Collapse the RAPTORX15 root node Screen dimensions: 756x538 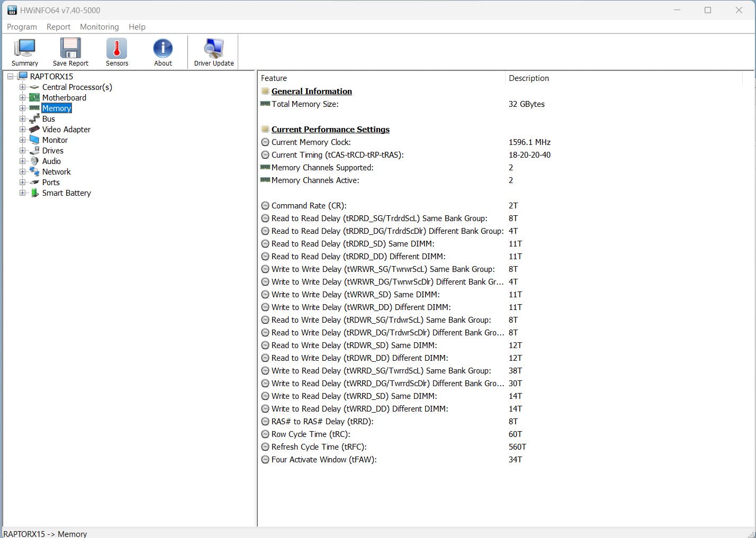pos(10,77)
